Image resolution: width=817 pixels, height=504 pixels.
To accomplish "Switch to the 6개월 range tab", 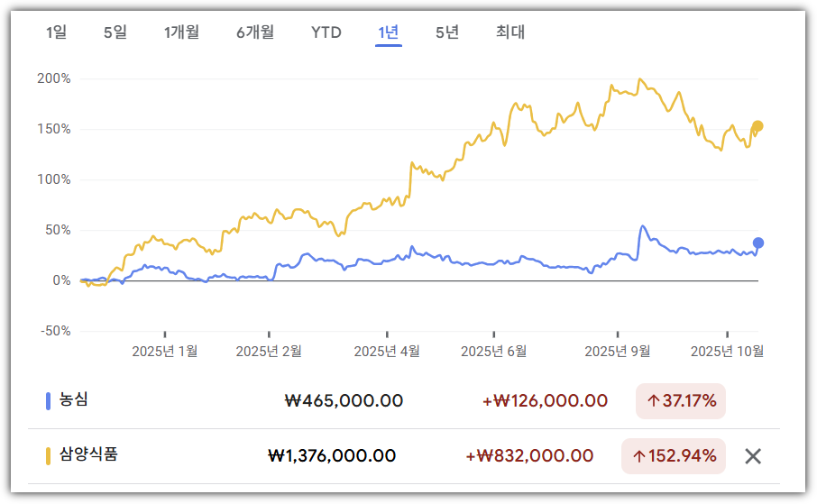I will [x=255, y=32].
